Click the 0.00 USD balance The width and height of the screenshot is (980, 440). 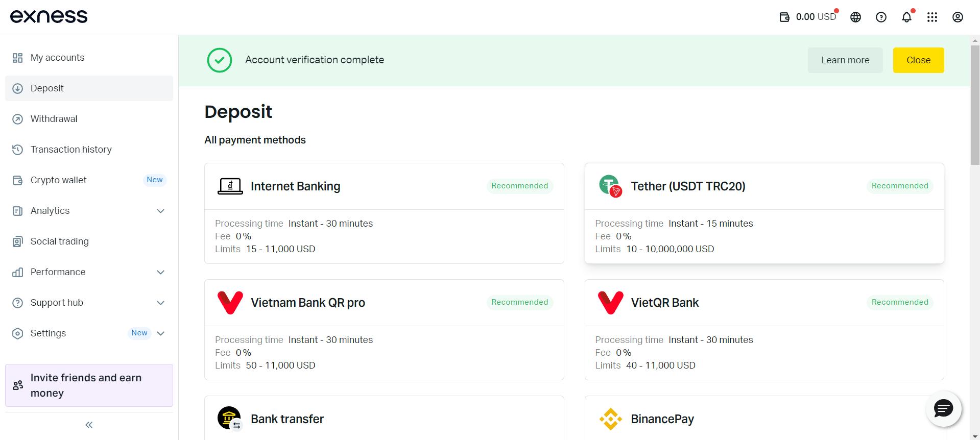(x=816, y=17)
